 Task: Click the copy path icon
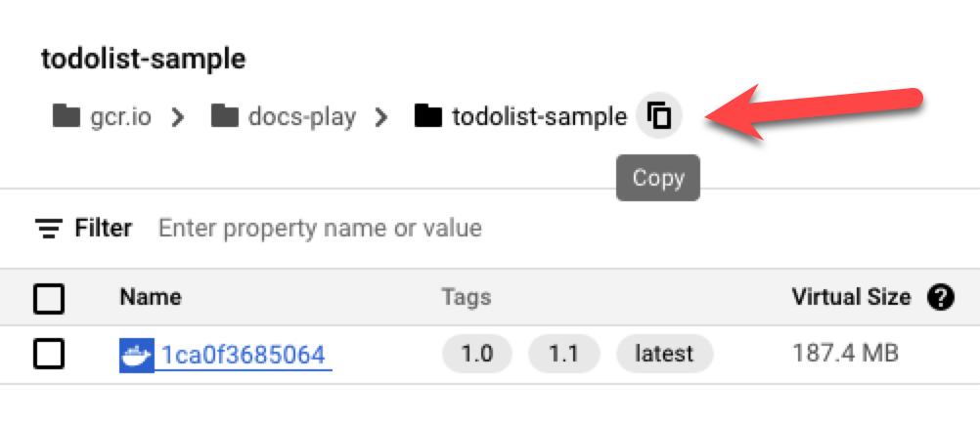coord(660,117)
